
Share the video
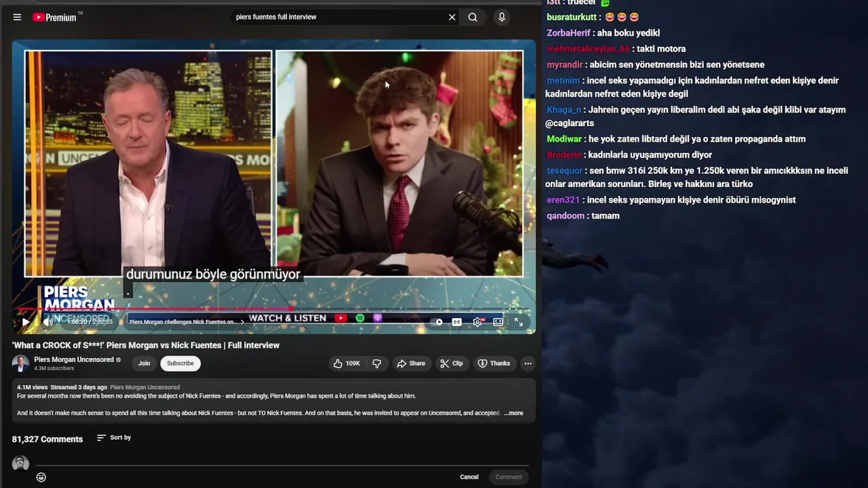(x=411, y=363)
